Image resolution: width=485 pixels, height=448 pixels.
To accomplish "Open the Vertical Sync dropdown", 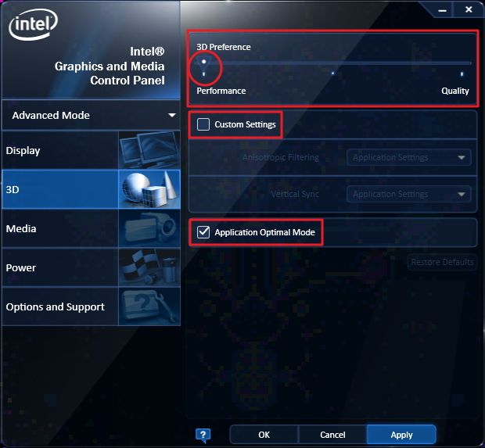I will pos(409,194).
